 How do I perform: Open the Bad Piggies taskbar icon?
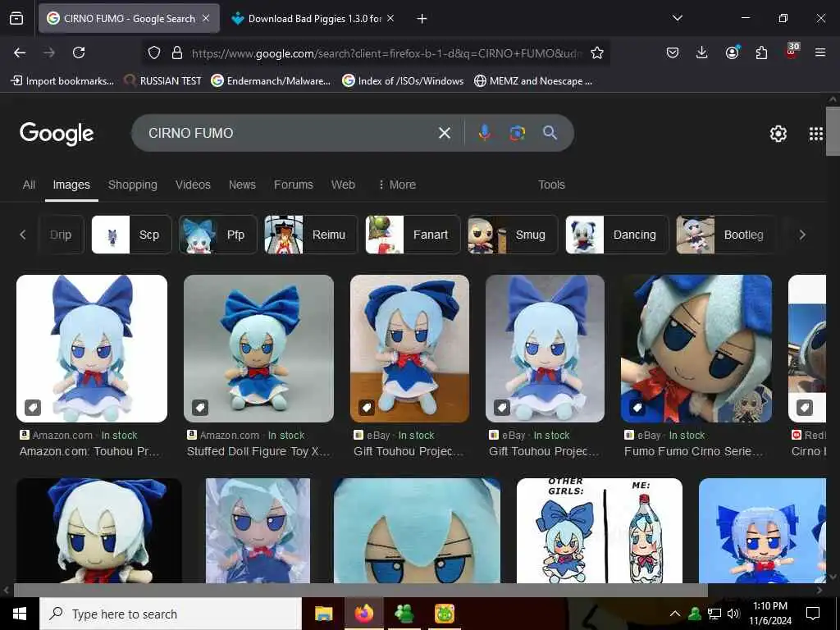444,614
